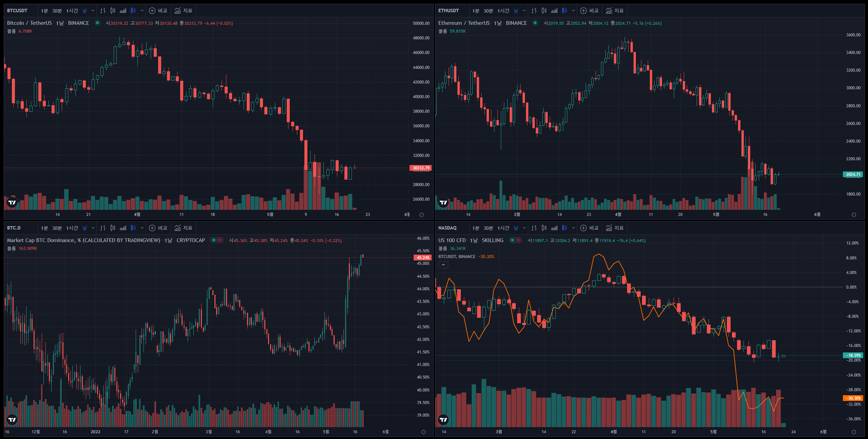Switch NASDAQ chart to 1분 interval
The image size is (868, 439).
[476, 228]
